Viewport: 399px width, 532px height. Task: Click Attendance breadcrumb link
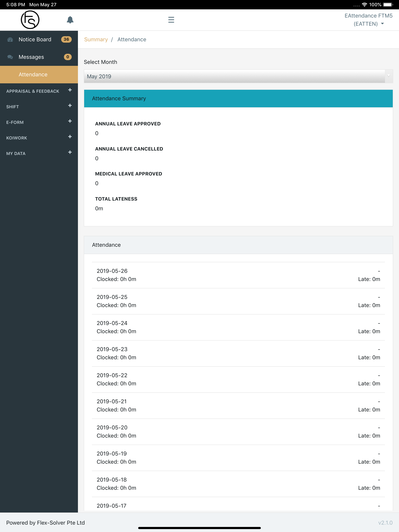pos(132,40)
